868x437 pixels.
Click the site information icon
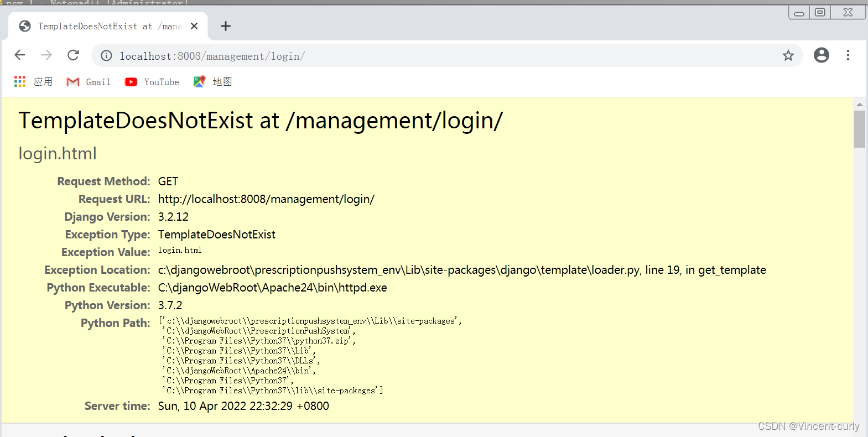tap(106, 56)
